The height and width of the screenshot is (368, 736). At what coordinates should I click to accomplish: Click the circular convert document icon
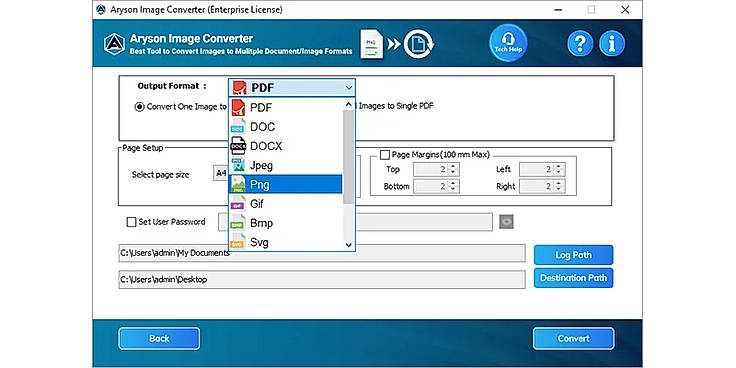[418, 44]
